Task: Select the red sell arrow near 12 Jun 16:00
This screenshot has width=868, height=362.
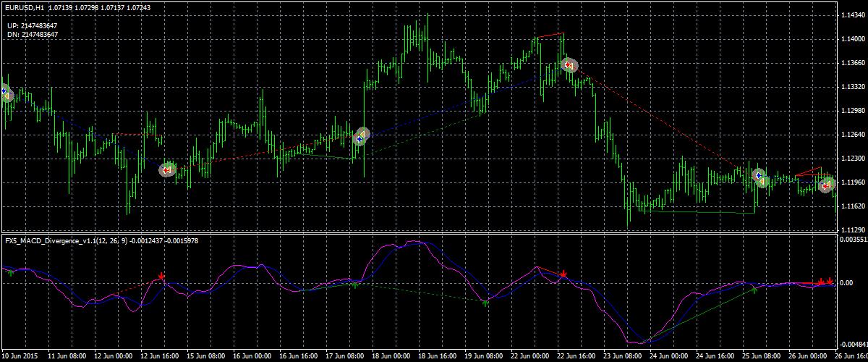Action: [167, 170]
